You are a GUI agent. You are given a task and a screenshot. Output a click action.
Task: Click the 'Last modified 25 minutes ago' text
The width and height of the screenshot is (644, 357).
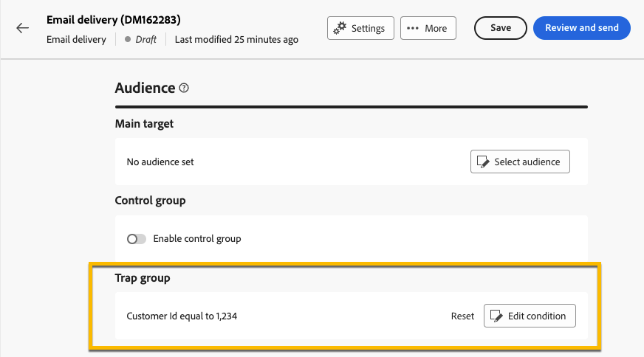(236, 40)
